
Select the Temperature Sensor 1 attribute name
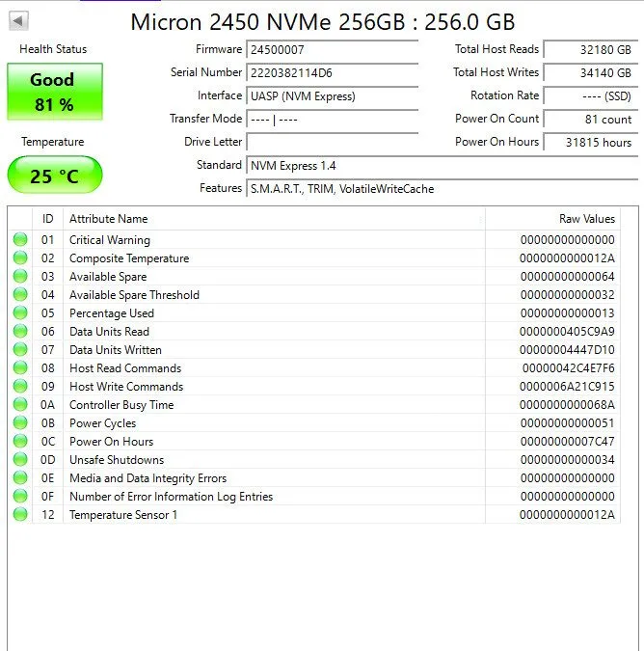coord(123,514)
